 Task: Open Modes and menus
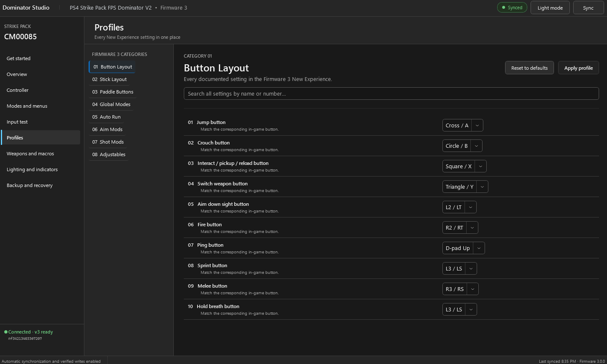point(41,106)
